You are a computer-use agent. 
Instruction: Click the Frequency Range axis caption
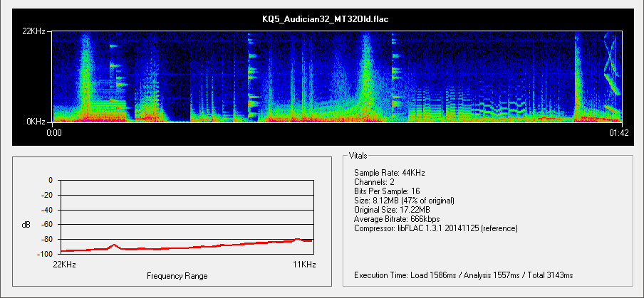[x=178, y=275]
